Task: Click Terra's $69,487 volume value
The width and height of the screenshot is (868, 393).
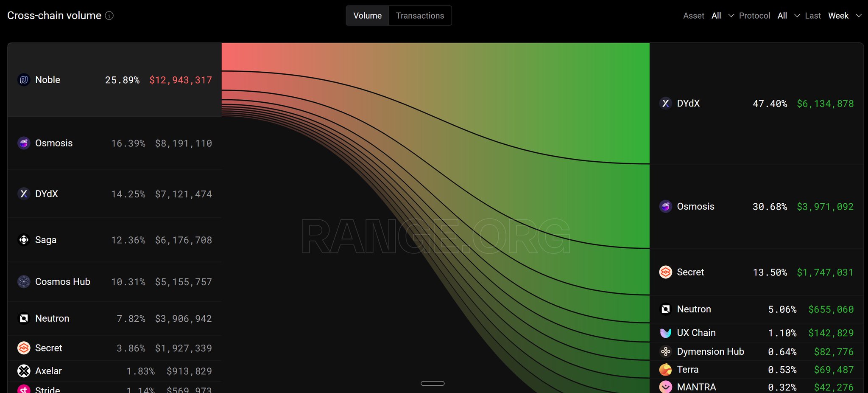Action: [x=834, y=370]
